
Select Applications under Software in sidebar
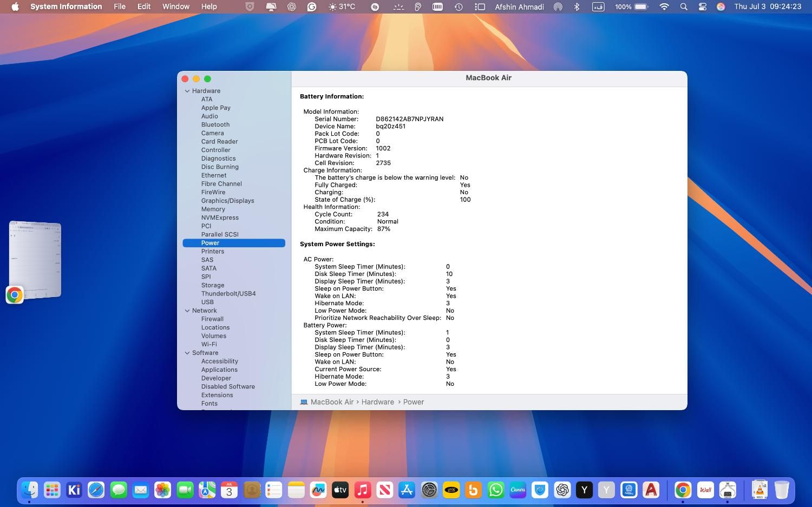point(219,370)
